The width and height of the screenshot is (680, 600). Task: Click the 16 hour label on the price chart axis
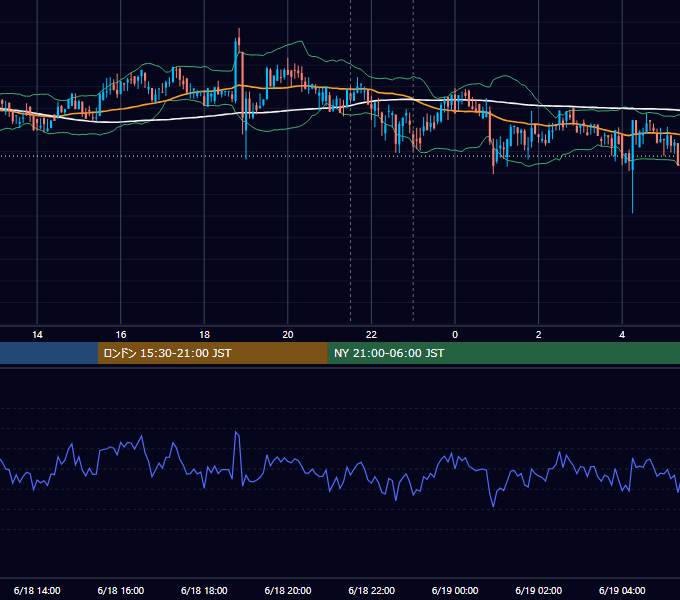coord(121,334)
